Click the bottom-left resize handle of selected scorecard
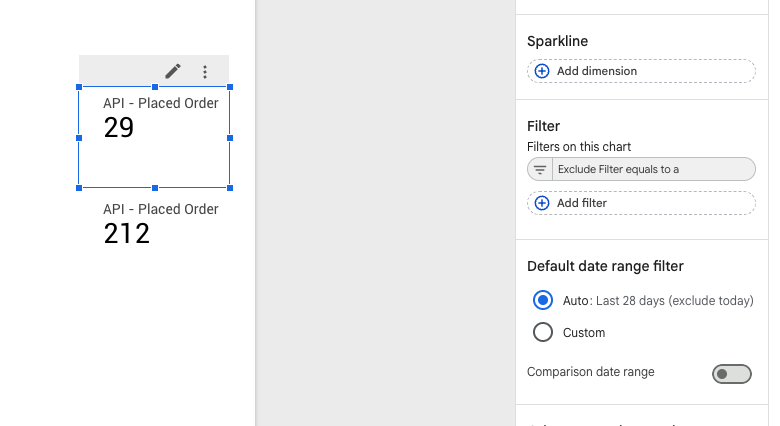 79,187
